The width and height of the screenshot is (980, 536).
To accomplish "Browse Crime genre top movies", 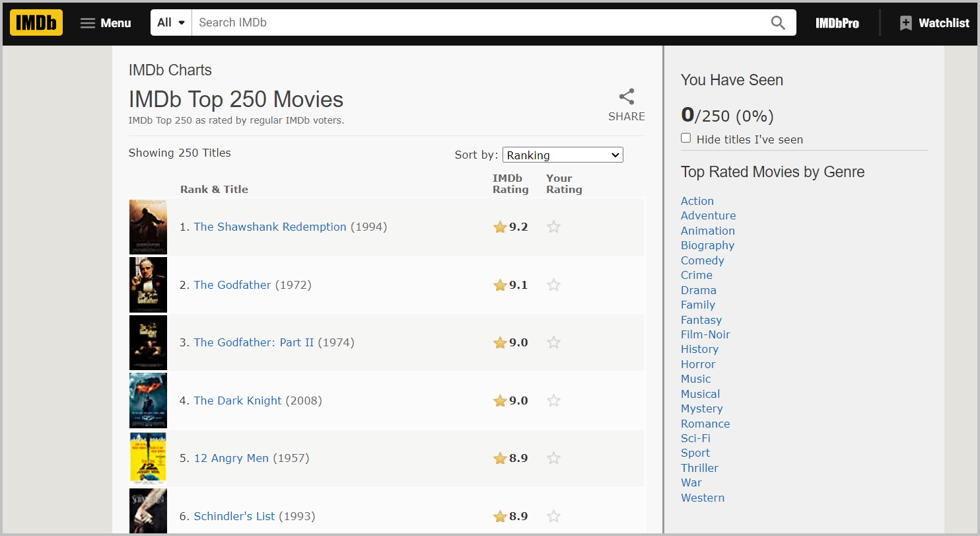I will 697,275.
